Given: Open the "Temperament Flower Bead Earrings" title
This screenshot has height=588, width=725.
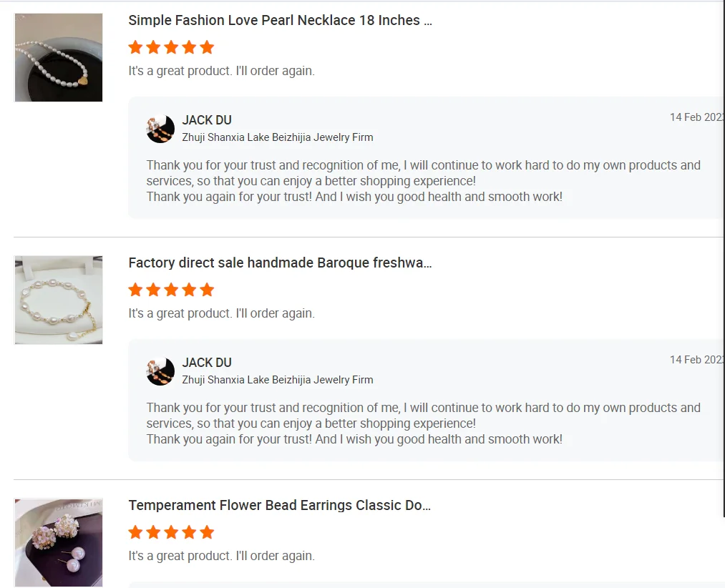Looking at the screenshot, I should pos(279,505).
